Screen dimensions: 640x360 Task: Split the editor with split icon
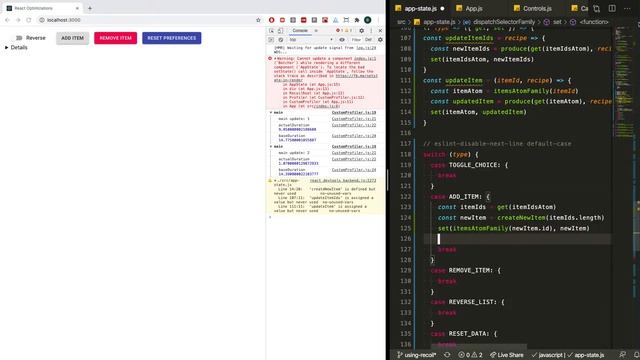(612, 9)
